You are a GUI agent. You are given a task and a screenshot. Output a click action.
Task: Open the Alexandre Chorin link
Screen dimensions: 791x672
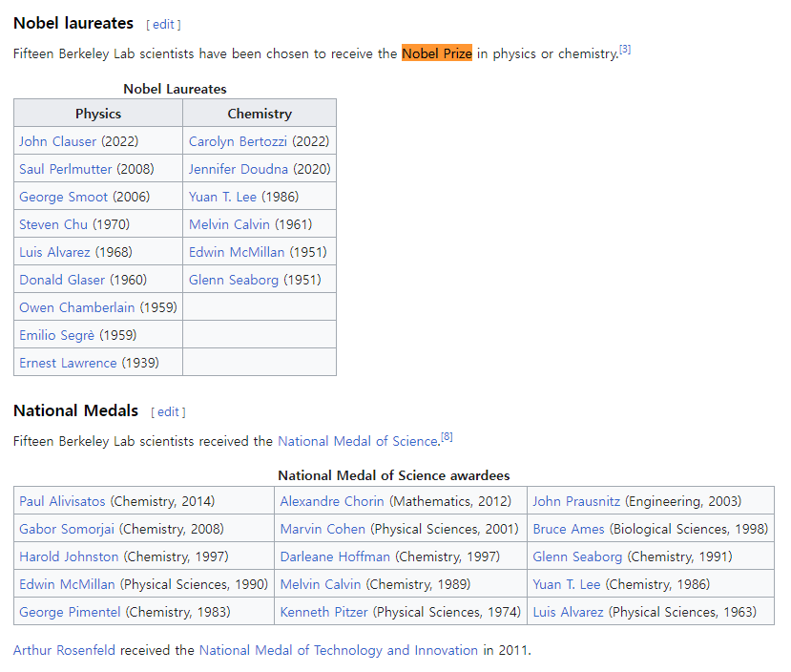332,501
